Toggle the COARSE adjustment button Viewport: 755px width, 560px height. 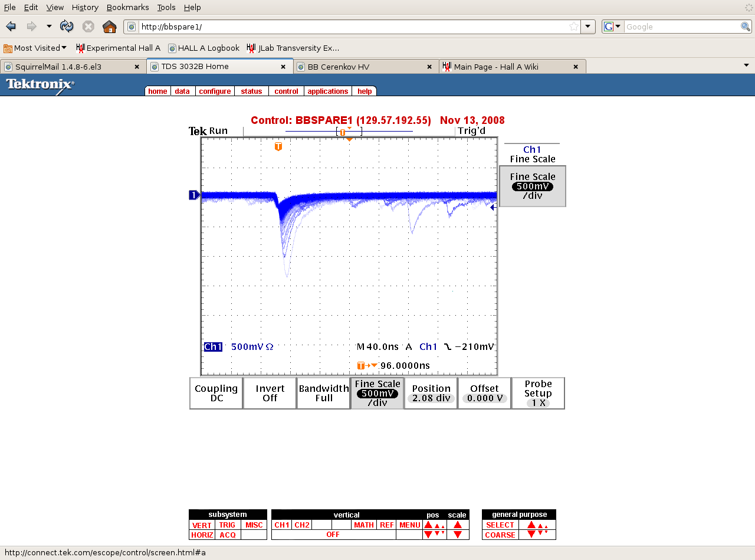coord(500,535)
